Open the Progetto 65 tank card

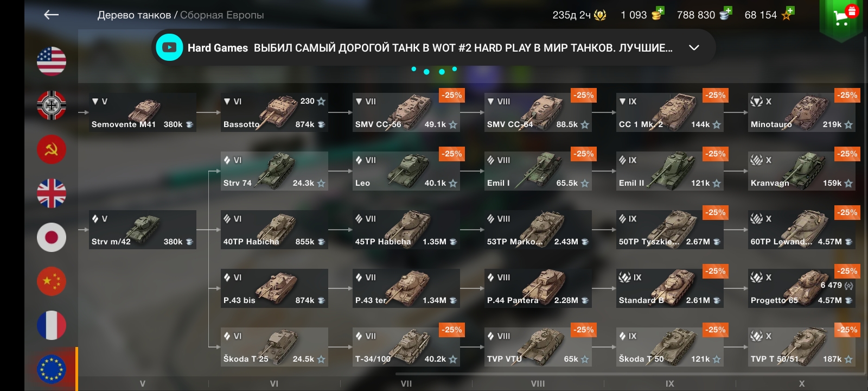[801, 288]
